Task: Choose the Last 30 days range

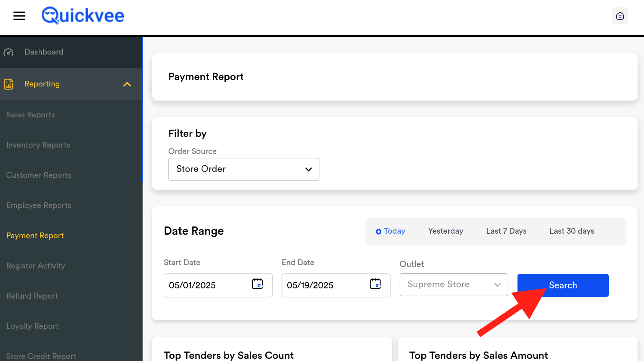Action: pos(571,231)
